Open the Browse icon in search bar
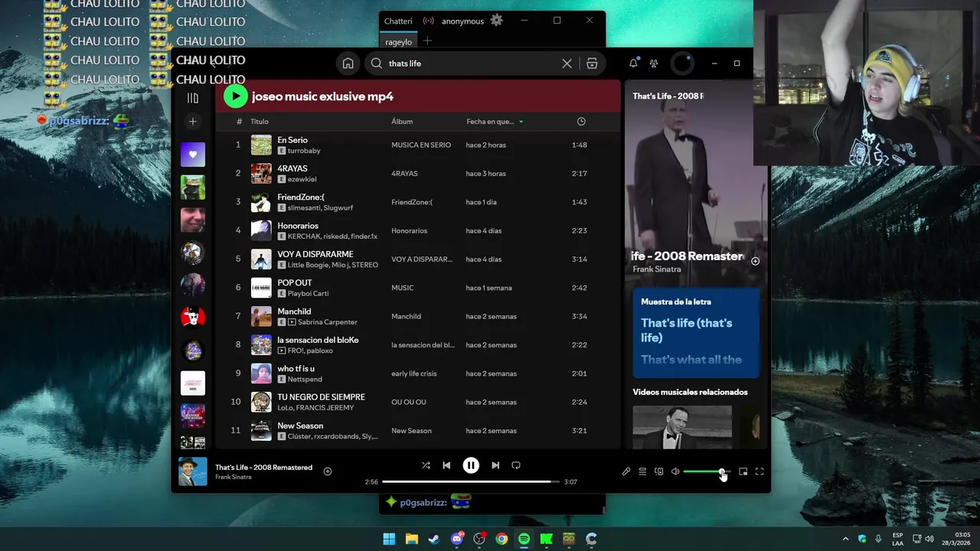980x551 pixels. (592, 64)
